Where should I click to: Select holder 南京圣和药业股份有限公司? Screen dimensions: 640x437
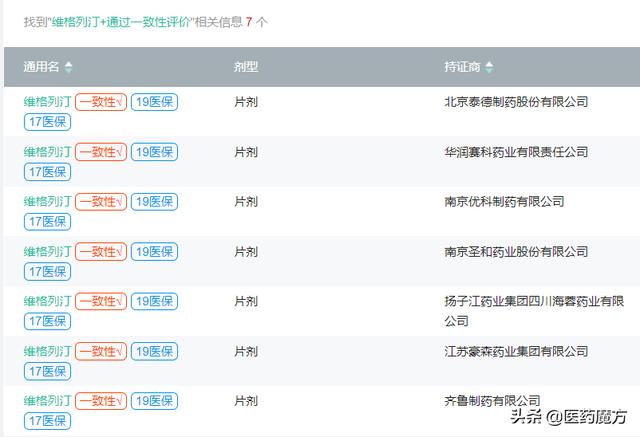click(516, 251)
